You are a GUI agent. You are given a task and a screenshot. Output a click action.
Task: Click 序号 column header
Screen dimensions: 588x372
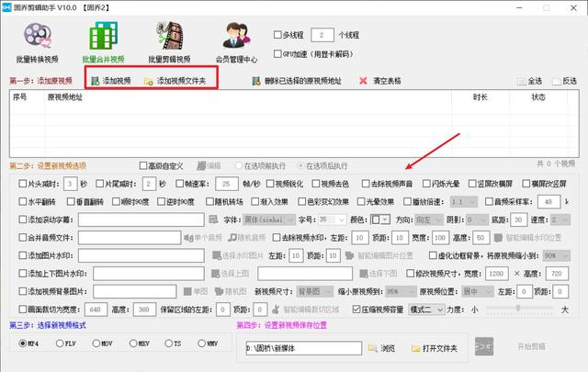pos(19,97)
